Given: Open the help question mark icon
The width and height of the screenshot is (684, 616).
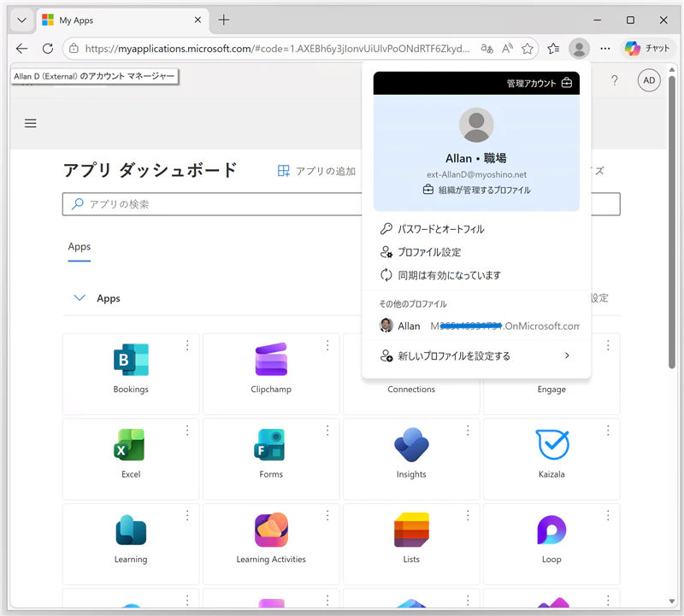Looking at the screenshot, I should pyautogui.click(x=614, y=80).
